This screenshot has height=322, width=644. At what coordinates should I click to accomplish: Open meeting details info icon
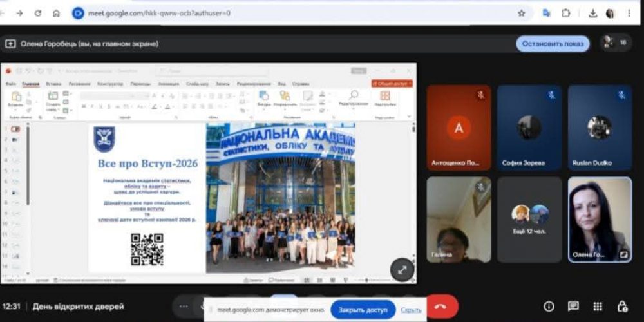[x=549, y=307]
